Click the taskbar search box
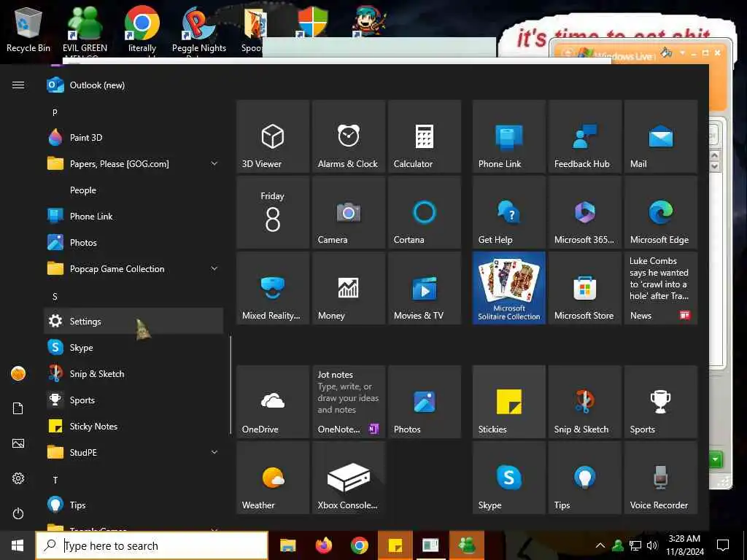The width and height of the screenshot is (747, 560). pos(152,545)
